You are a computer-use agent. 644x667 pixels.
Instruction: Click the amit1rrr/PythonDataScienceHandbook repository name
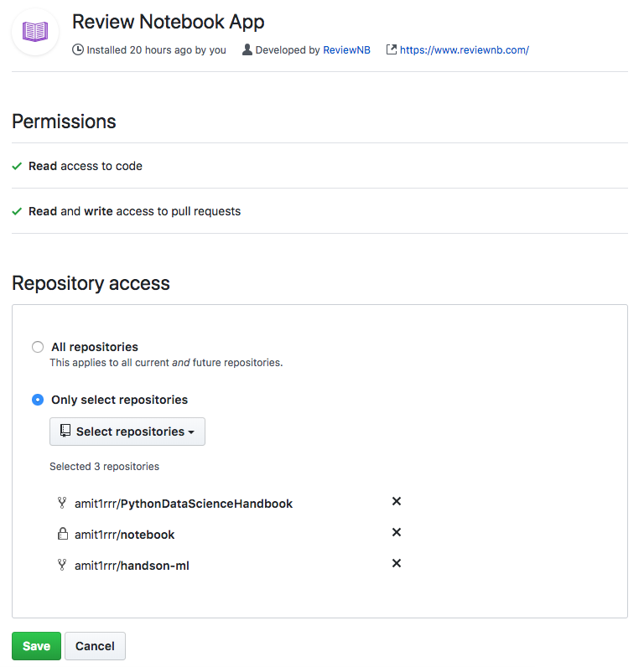pyautogui.click(x=184, y=504)
